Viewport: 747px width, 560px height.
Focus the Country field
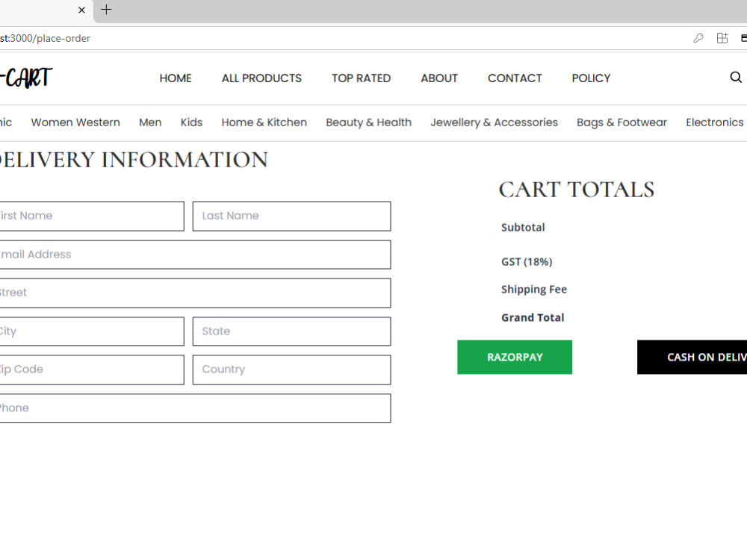291,370
